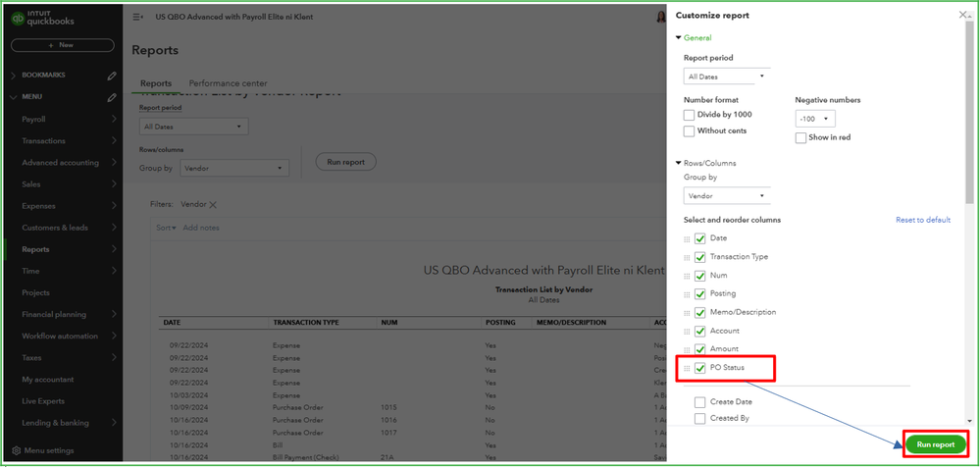Check the Created By column checkbox

coord(700,418)
